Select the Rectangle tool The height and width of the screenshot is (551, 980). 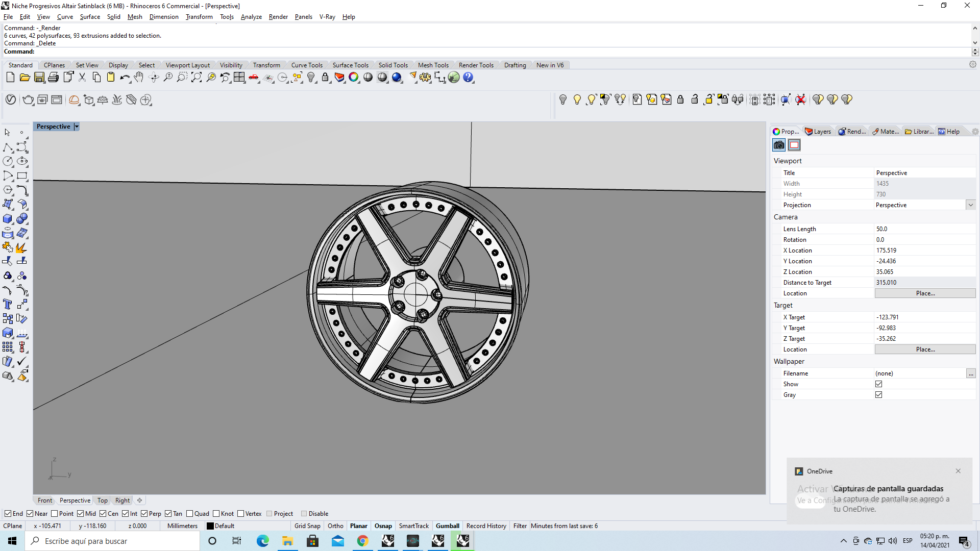pyautogui.click(x=22, y=176)
